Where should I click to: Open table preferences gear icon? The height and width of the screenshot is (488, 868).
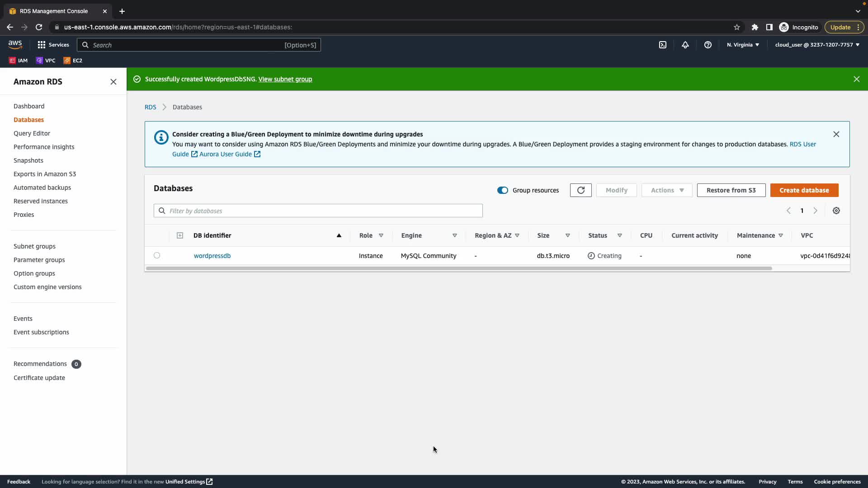pyautogui.click(x=836, y=211)
